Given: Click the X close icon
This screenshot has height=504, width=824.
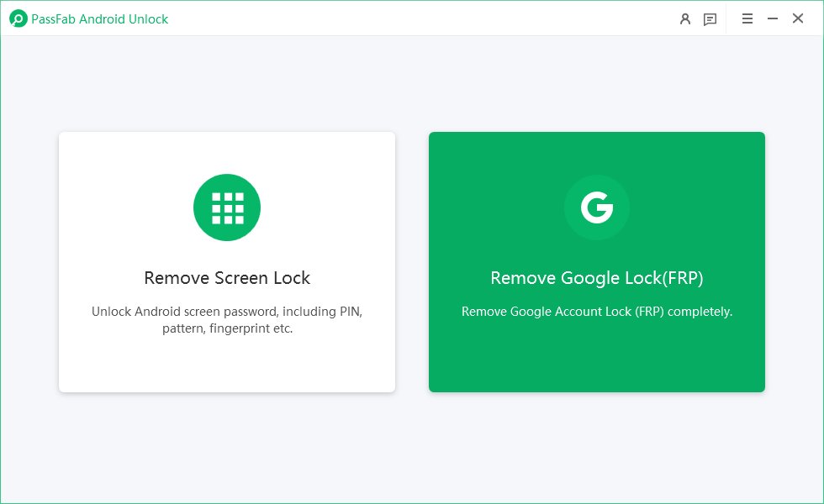Looking at the screenshot, I should point(797,18).
